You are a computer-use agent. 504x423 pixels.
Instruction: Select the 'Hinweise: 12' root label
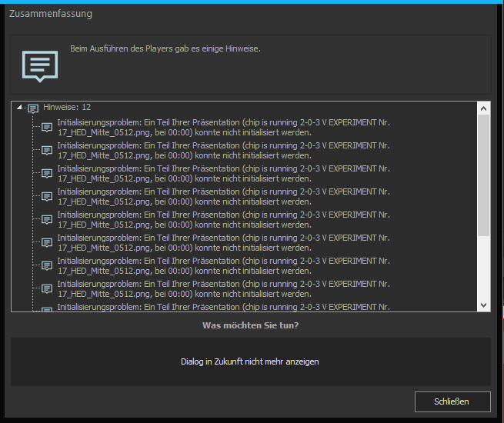67,108
